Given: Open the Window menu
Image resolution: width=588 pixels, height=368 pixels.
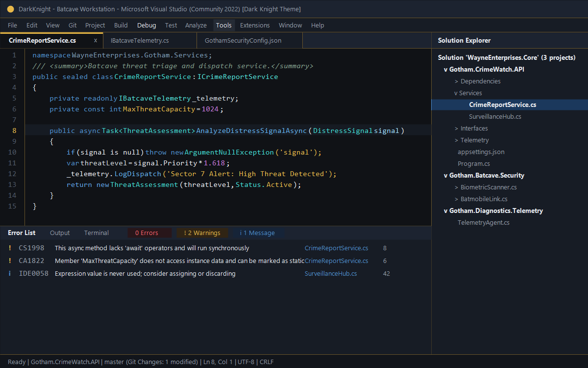Looking at the screenshot, I should pyautogui.click(x=291, y=26).
